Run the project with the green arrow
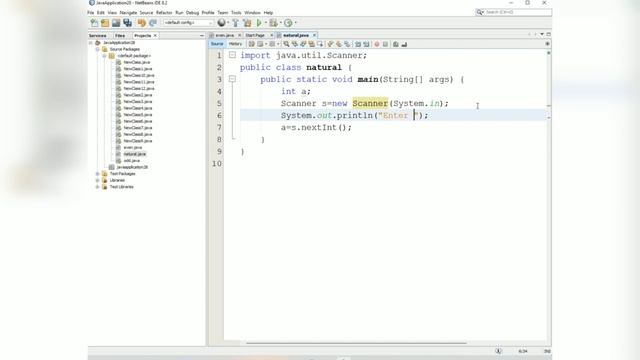 (x=259, y=23)
